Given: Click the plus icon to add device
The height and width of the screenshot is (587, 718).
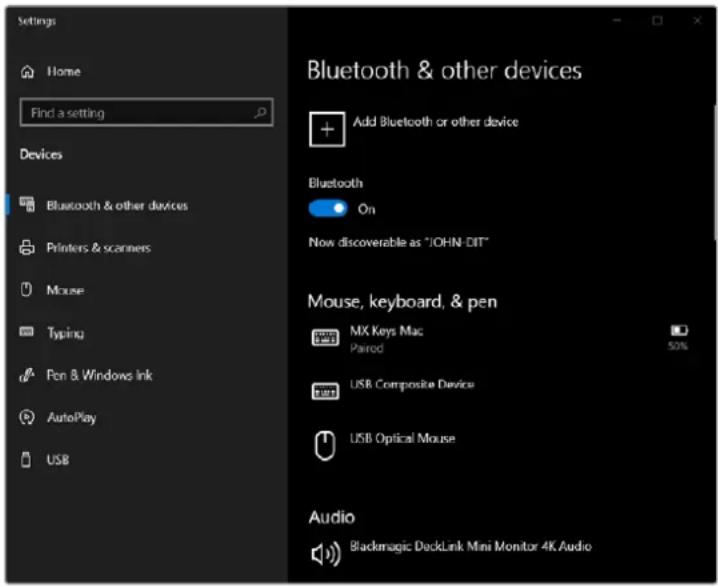Looking at the screenshot, I should point(327,130).
